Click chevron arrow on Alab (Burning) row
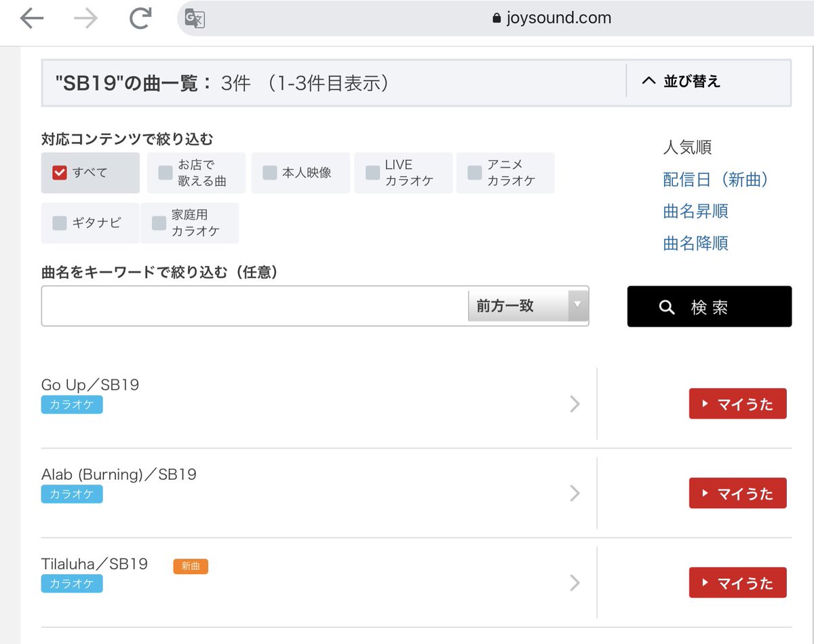 (575, 493)
